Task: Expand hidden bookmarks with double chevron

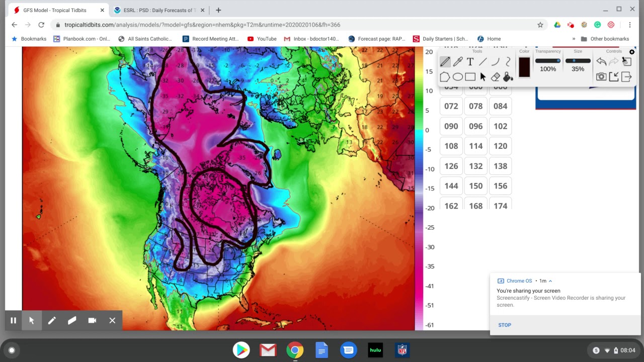Action: [574, 39]
